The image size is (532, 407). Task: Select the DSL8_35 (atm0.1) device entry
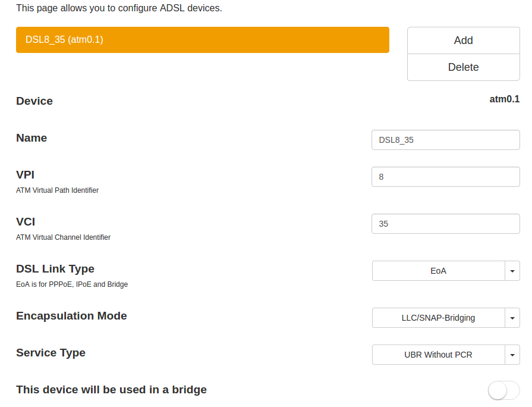[202, 40]
